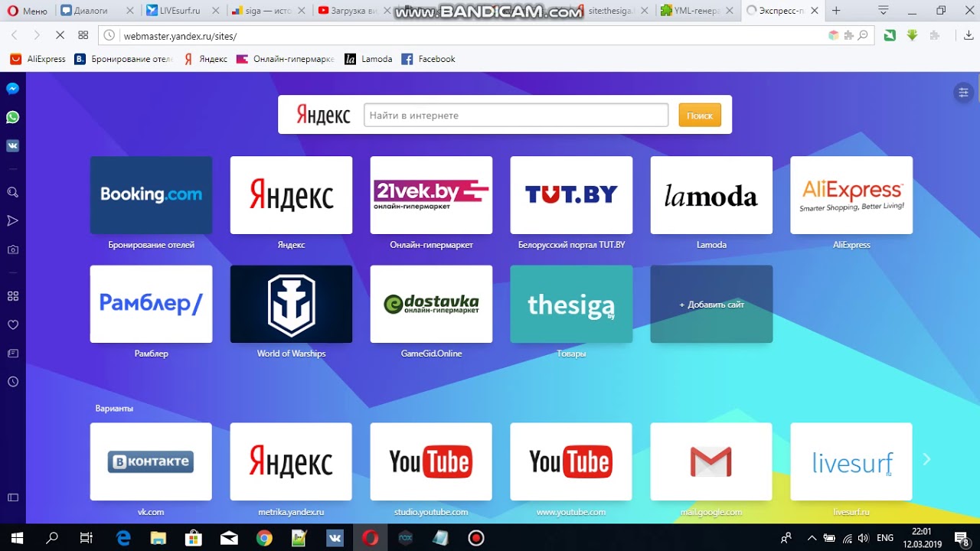Open the 21vek.by speed dial tile
Screen dimensions: 980x551
(x=431, y=195)
